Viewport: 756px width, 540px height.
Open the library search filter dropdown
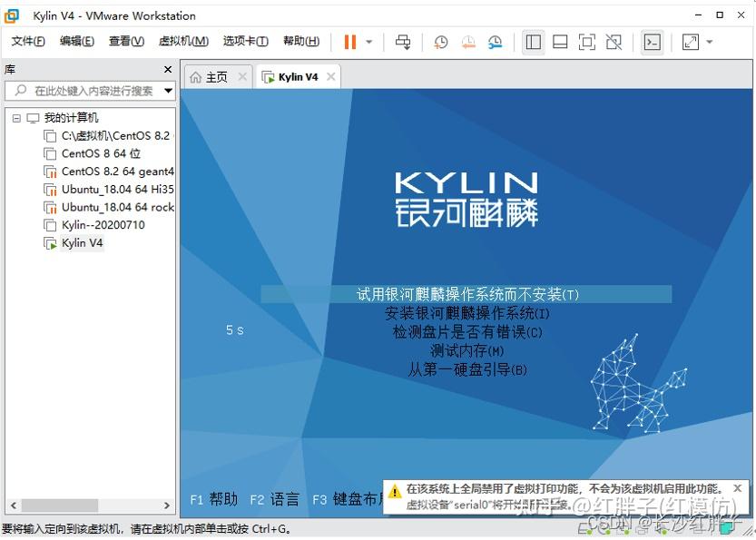click(x=168, y=91)
